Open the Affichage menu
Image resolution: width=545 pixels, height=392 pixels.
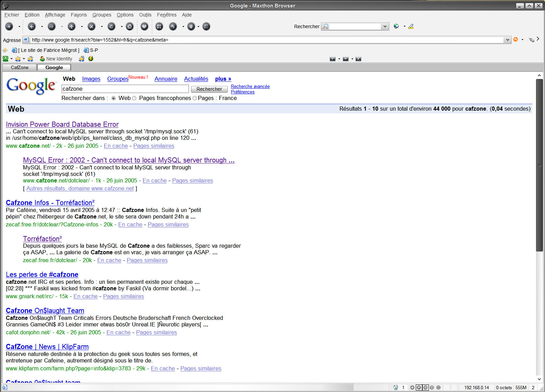click(x=55, y=15)
